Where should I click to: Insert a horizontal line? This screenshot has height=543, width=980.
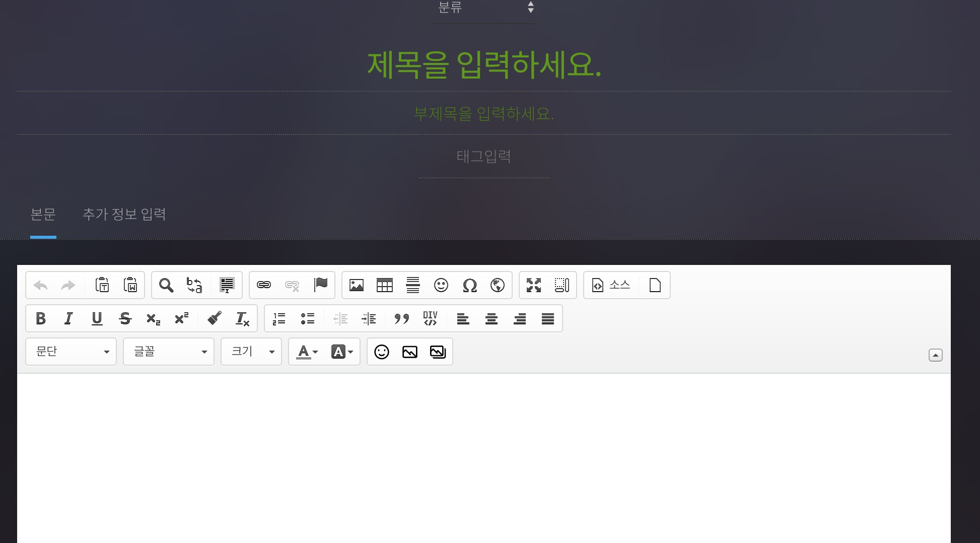point(413,285)
